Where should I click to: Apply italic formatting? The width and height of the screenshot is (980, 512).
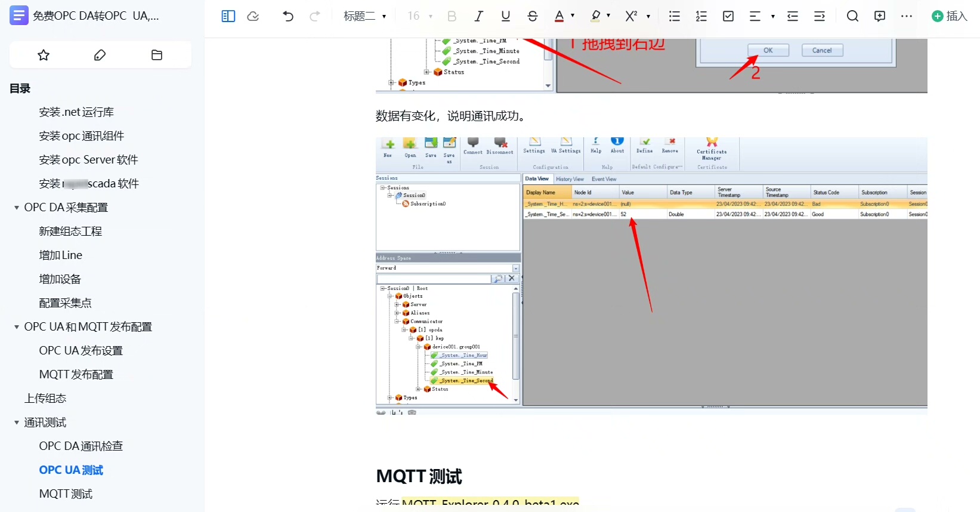(x=478, y=16)
